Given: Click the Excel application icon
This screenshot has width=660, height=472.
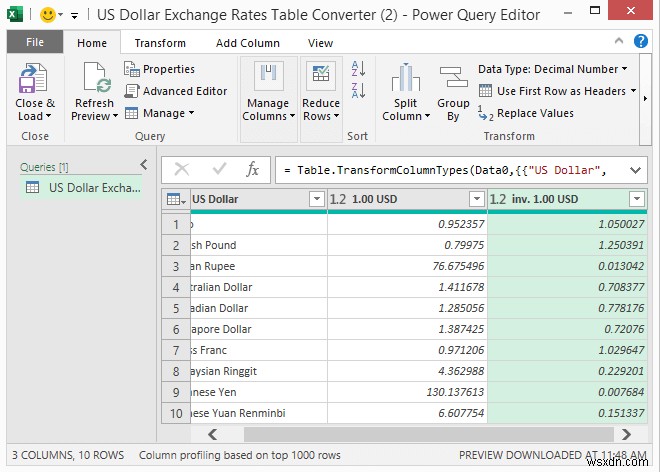Looking at the screenshot, I should pyautogui.click(x=15, y=15).
